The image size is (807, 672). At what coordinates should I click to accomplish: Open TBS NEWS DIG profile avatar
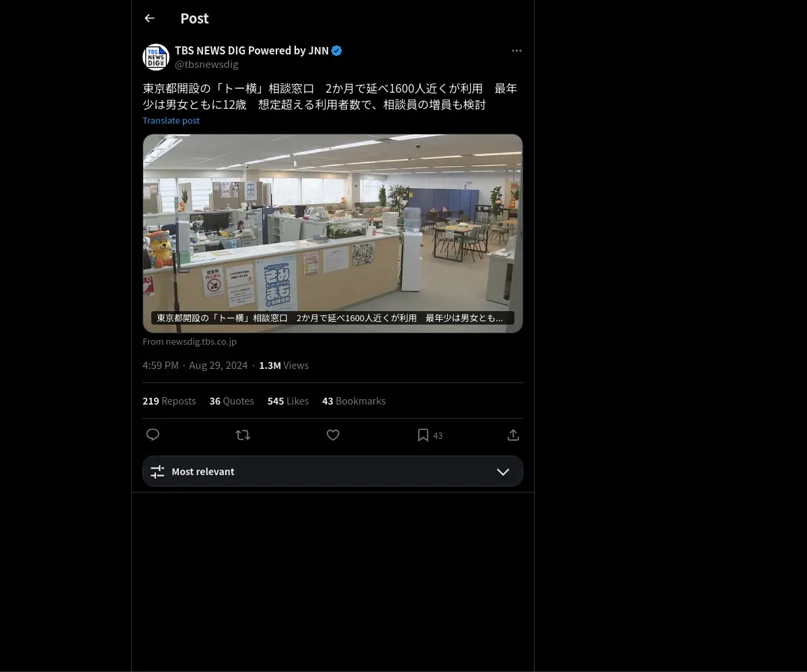coord(156,57)
